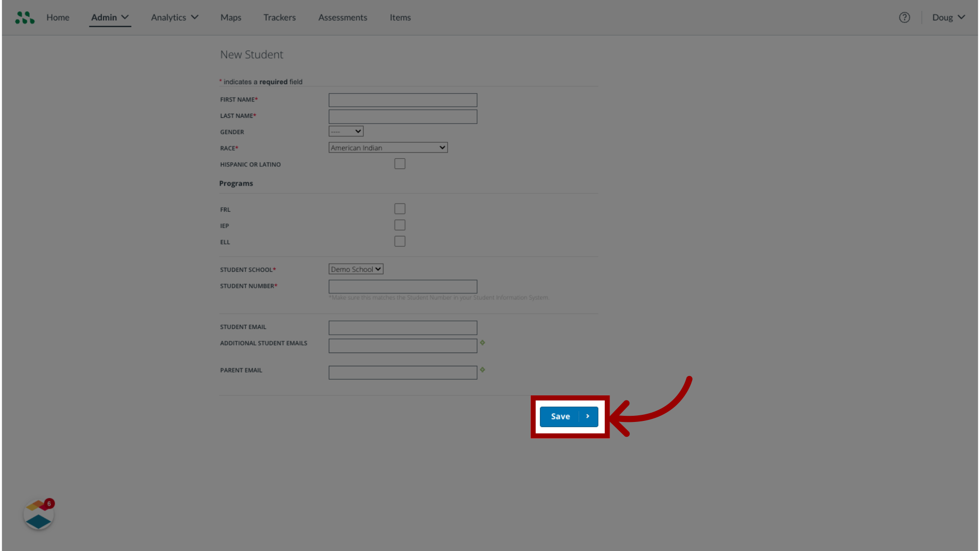The height and width of the screenshot is (551, 980).
Task: Click the plus icon beside Parent Email
Action: [482, 370]
